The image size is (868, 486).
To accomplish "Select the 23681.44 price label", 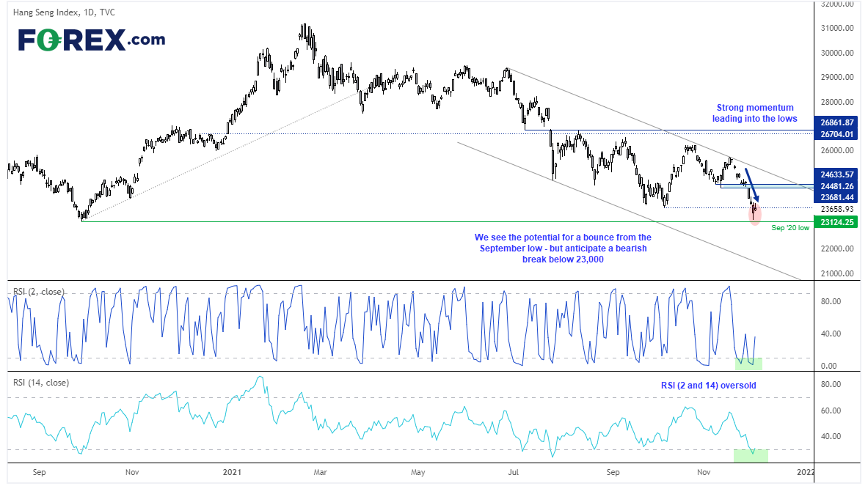I will point(838,198).
